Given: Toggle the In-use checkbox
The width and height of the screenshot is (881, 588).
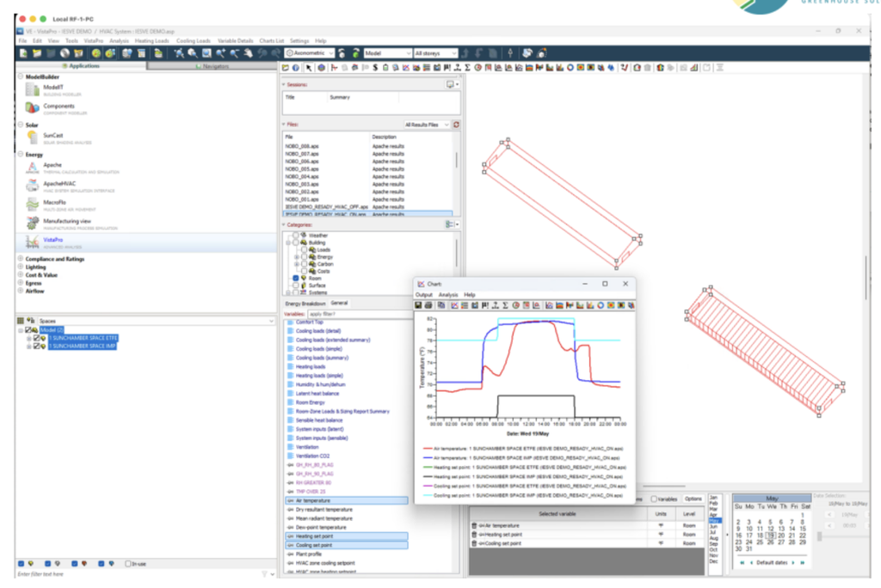Looking at the screenshot, I should [128, 564].
